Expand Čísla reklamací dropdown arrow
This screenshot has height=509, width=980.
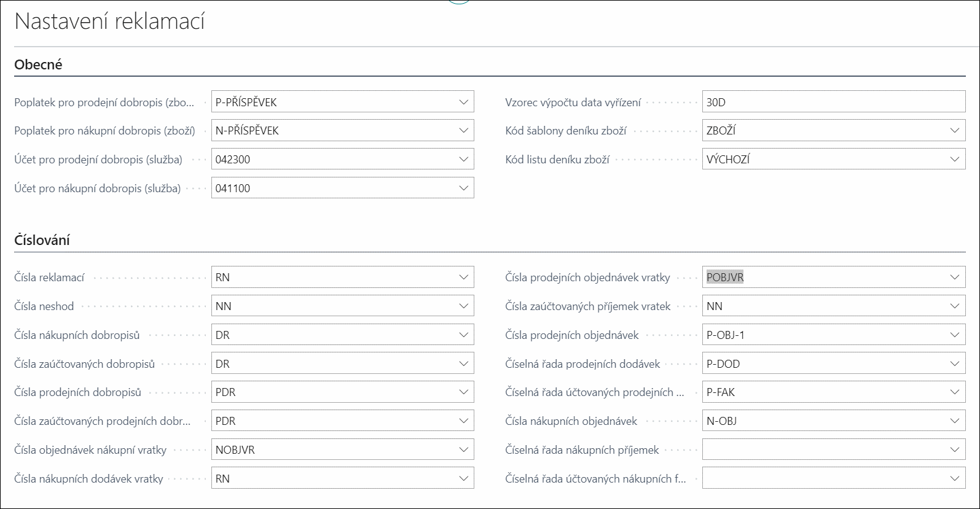pyautogui.click(x=463, y=277)
